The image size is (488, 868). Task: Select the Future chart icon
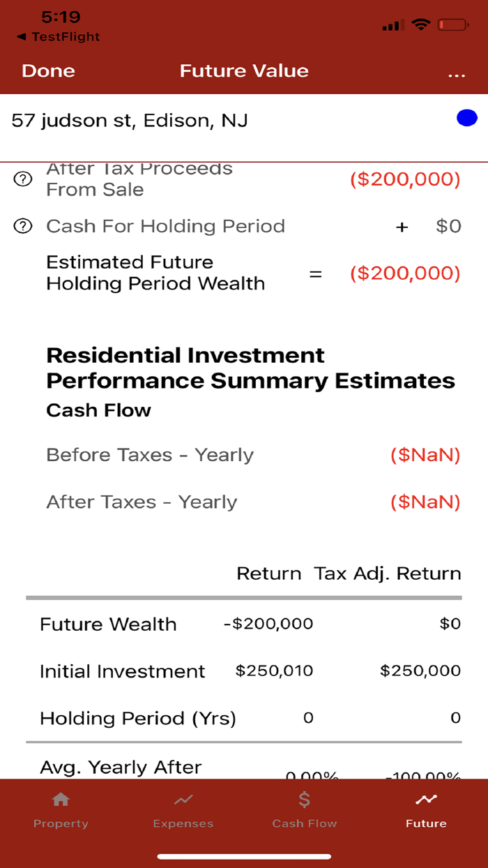pyautogui.click(x=426, y=800)
